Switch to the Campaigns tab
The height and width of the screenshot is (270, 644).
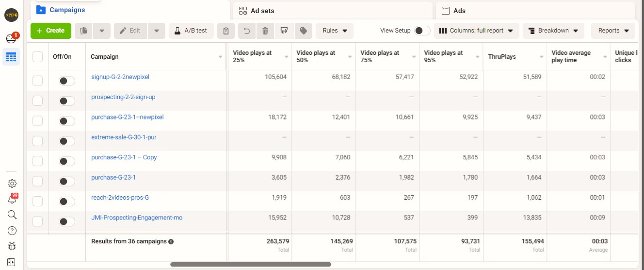pos(129,10)
